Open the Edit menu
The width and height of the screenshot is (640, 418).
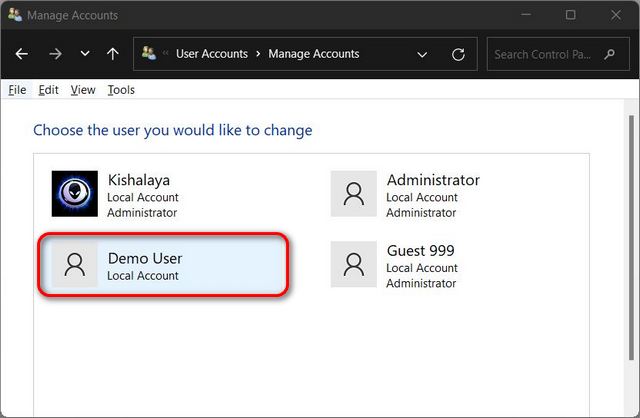tap(48, 90)
